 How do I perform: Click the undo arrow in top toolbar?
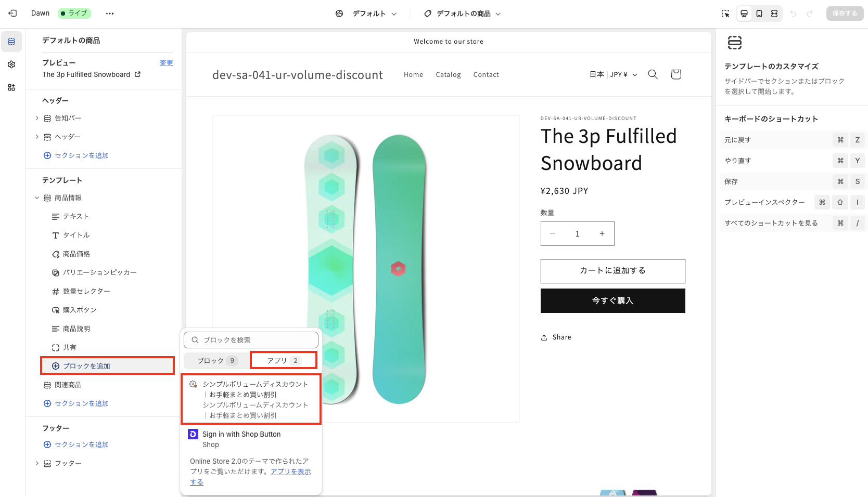pos(793,13)
